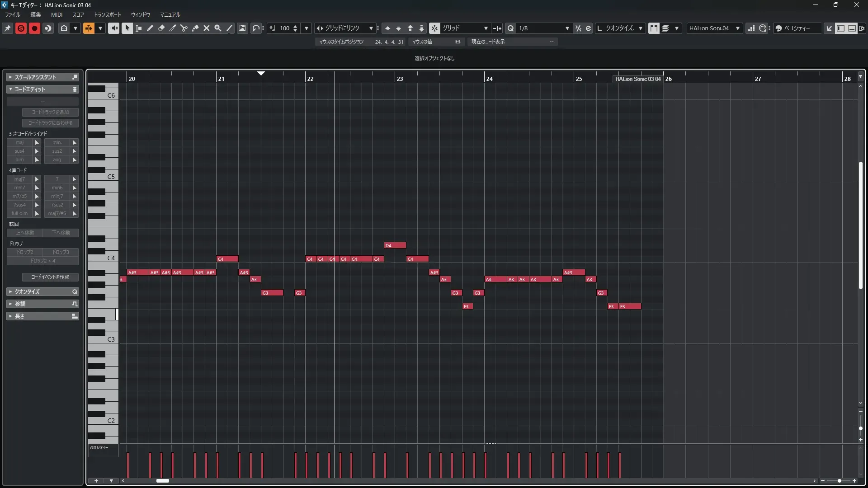This screenshot has height=488, width=868.
Task: Select the Zoom magnifier tool
Action: (218, 28)
